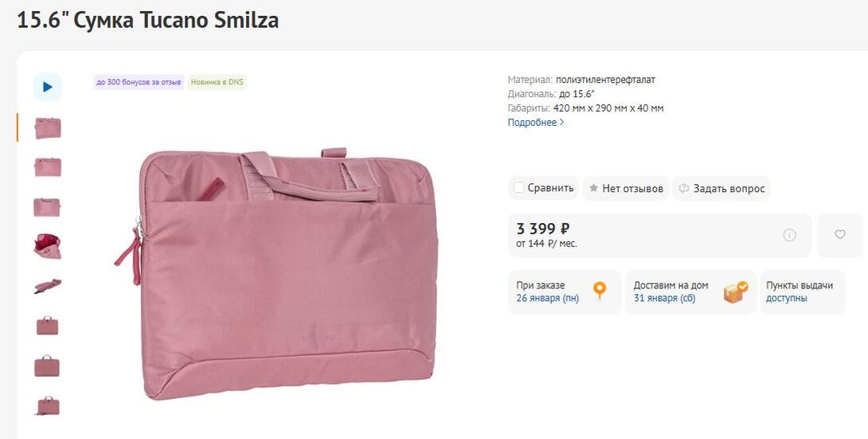Check pickup points доступны link

coord(787,299)
